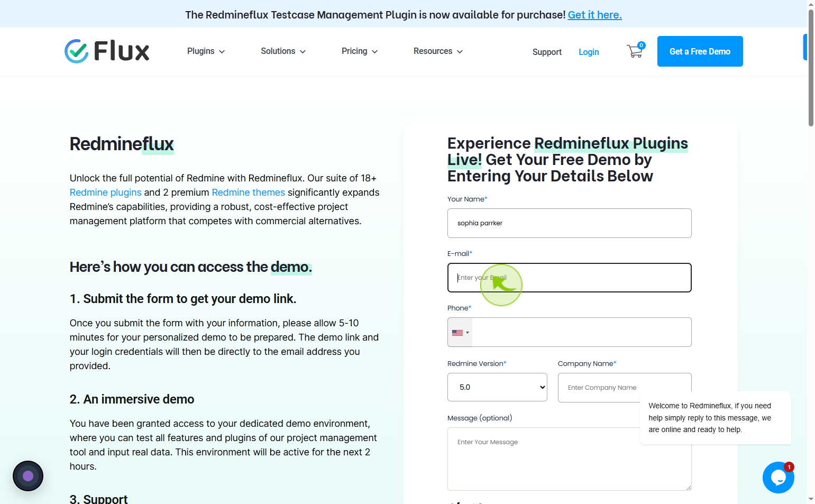Image resolution: width=815 pixels, height=504 pixels.
Task: Open the Redmine themes link
Action: (249, 193)
